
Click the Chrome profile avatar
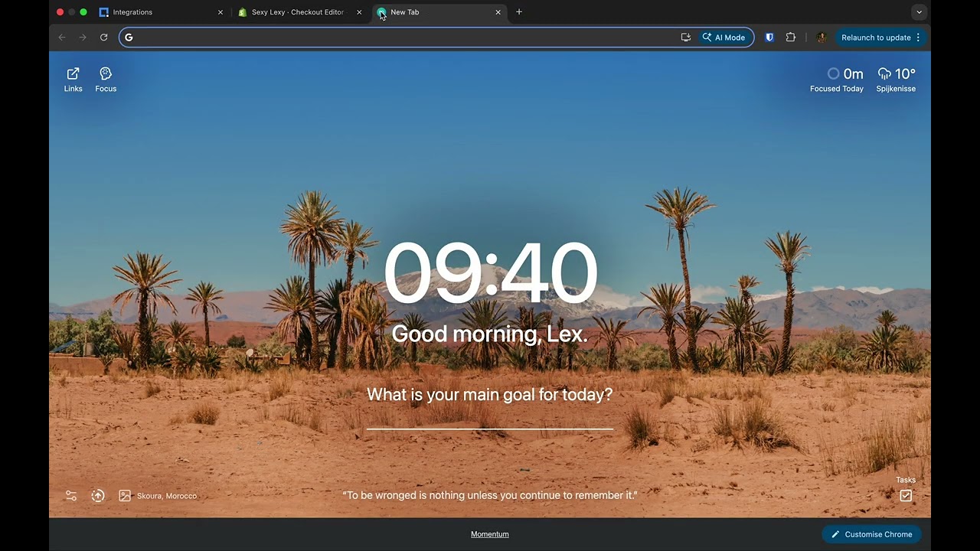[x=822, y=37]
